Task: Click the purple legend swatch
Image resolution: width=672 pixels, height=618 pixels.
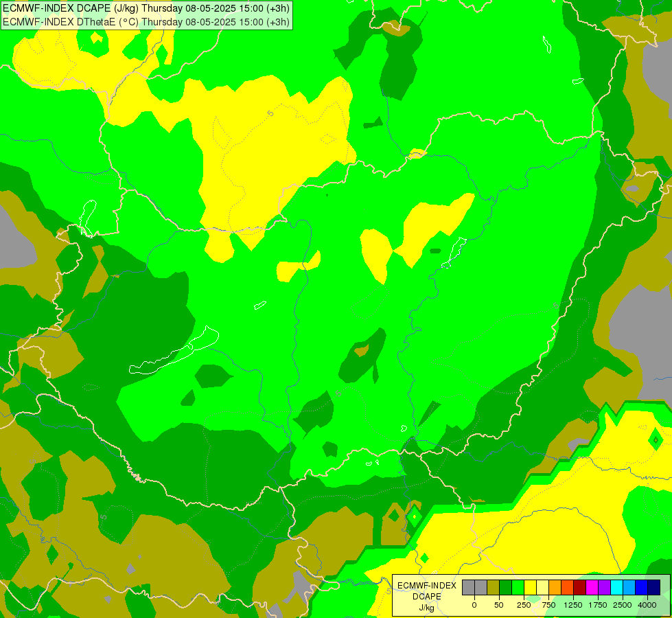Action: (x=605, y=587)
